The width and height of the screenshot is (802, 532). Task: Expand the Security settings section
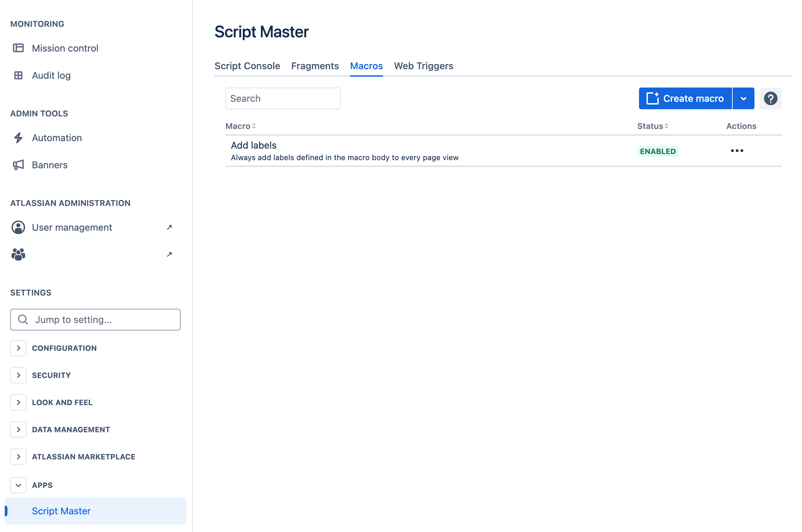18,375
